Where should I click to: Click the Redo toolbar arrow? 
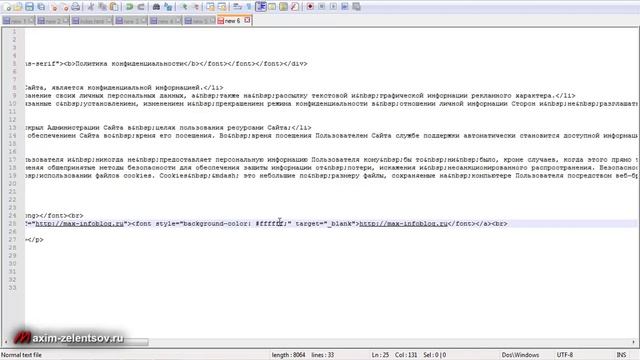coord(141,7)
